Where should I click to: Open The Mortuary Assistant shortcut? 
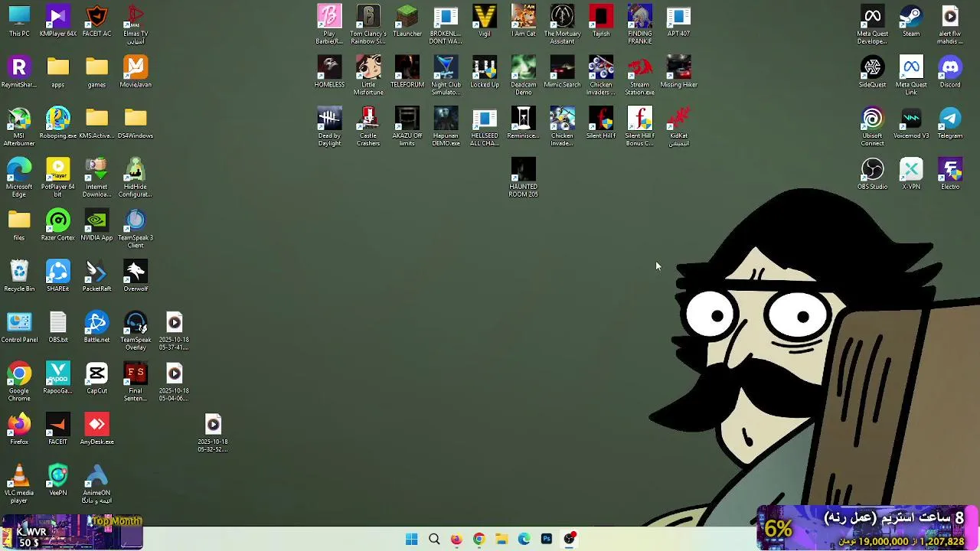(562, 24)
